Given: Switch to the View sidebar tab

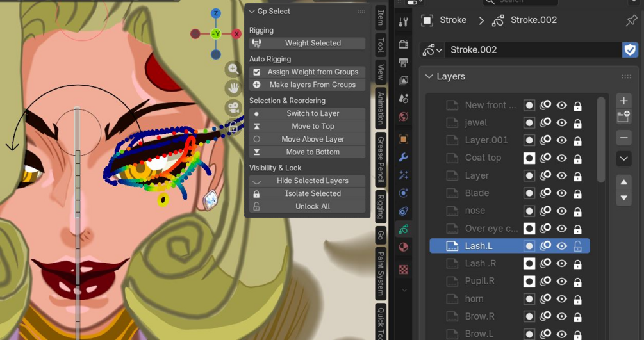Looking at the screenshot, I should click(x=381, y=72).
